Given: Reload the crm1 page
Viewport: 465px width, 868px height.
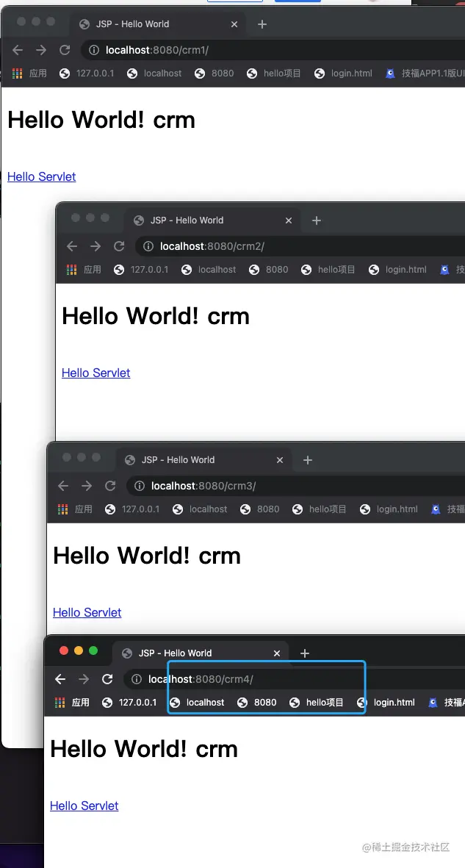Looking at the screenshot, I should click(65, 51).
